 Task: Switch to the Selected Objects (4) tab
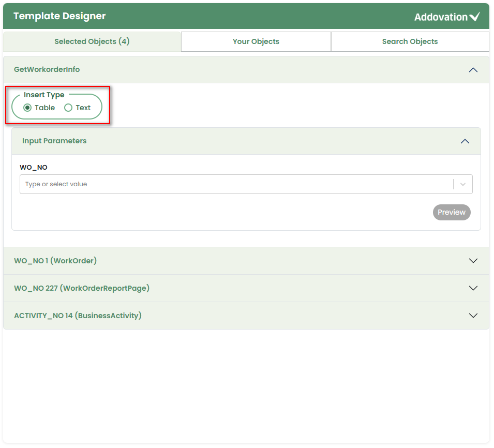[x=92, y=41]
